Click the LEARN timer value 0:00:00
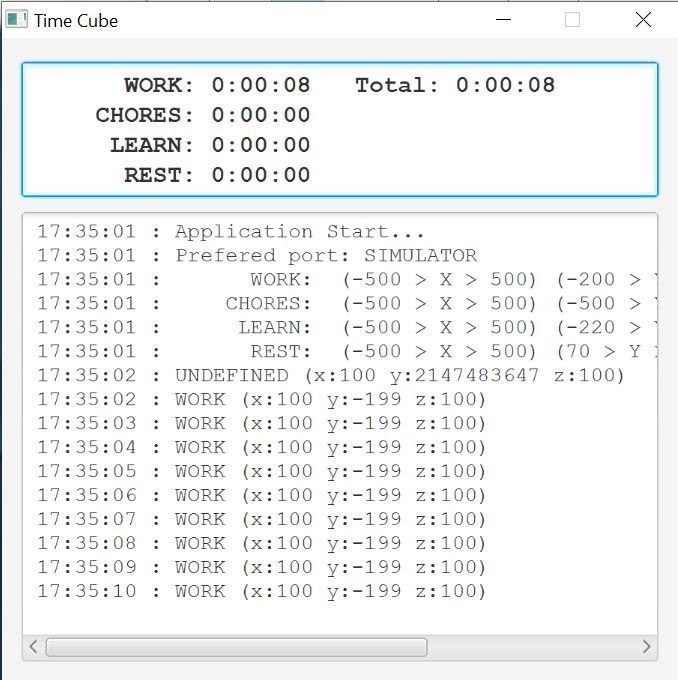The width and height of the screenshot is (678, 680). tap(261, 145)
